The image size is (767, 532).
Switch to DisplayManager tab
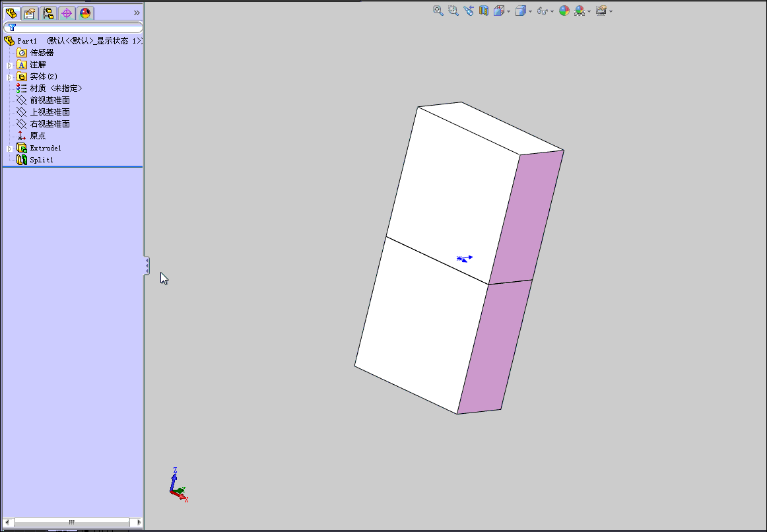(x=85, y=13)
